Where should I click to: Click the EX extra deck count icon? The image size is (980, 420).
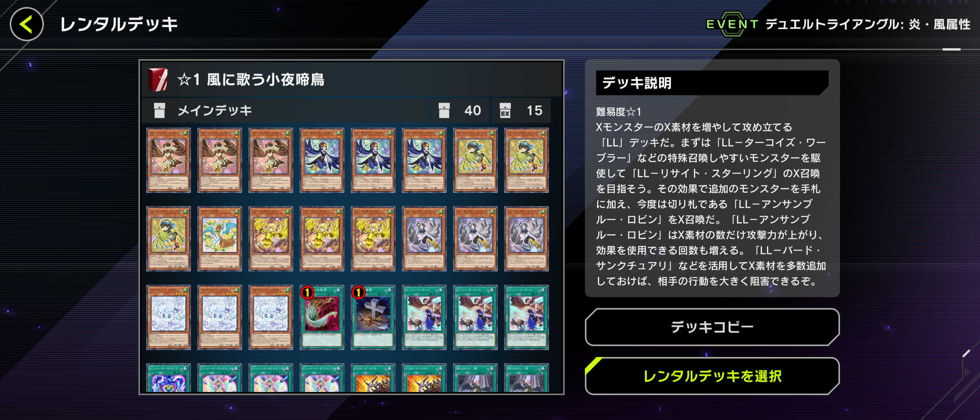(x=505, y=110)
